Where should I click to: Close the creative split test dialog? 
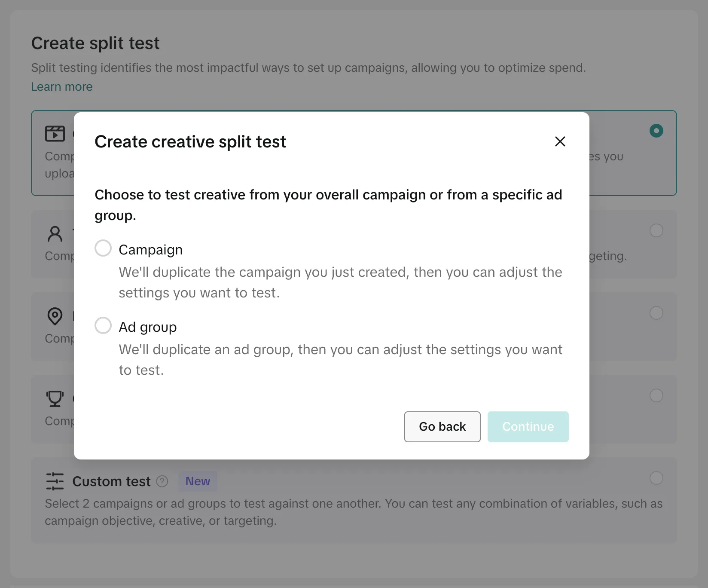560,141
